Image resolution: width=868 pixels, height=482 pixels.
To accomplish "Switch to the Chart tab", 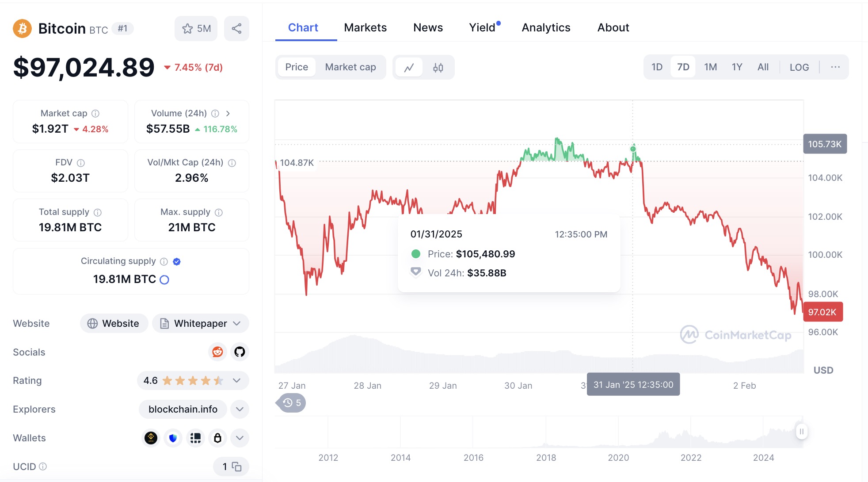I will tap(303, 27).
